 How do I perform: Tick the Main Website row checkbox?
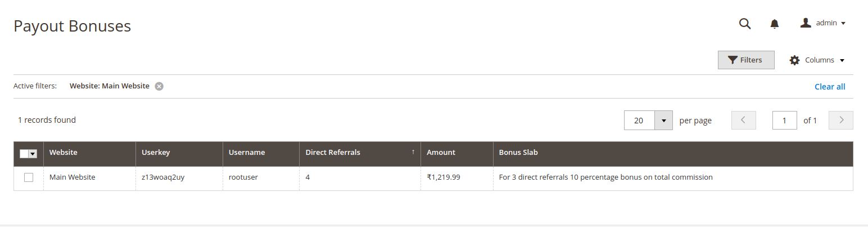pos(29,177)
